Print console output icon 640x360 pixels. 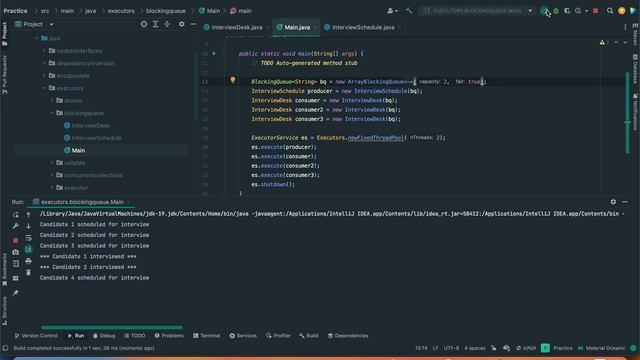click(x=29, y=261)
